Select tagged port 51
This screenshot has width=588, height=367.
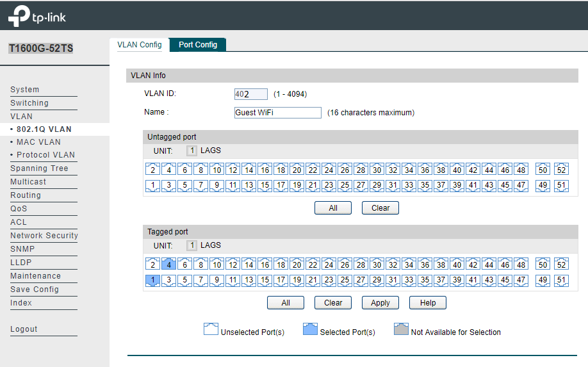click(x=561, y=280)
